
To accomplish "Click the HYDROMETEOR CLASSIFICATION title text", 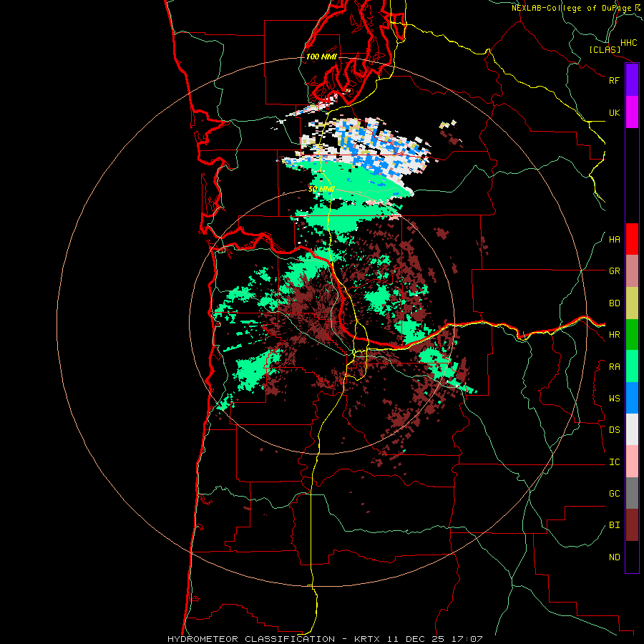I will pyautogui.click(x=251, y=639).
